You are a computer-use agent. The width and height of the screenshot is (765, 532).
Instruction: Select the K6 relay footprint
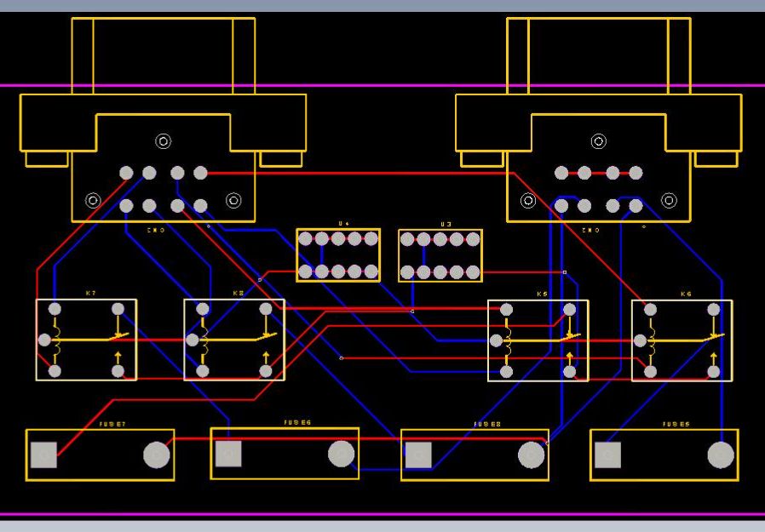682,339
